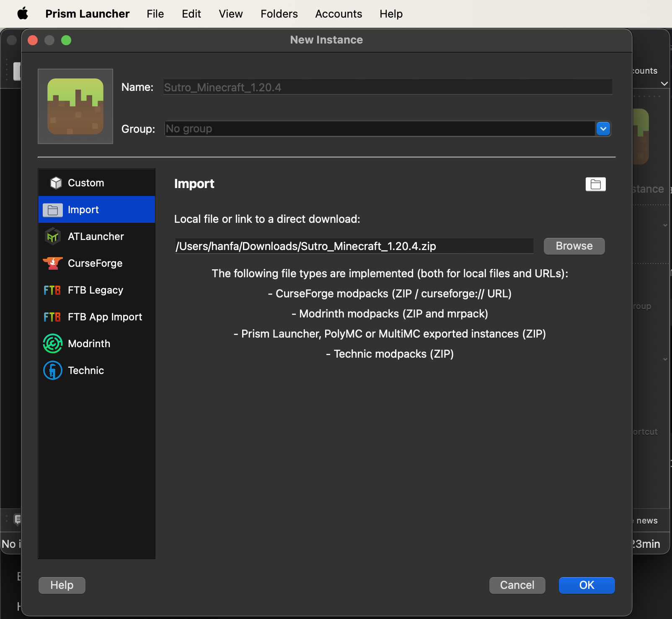Click the folder icon beside Import heading

pos(595,184)
